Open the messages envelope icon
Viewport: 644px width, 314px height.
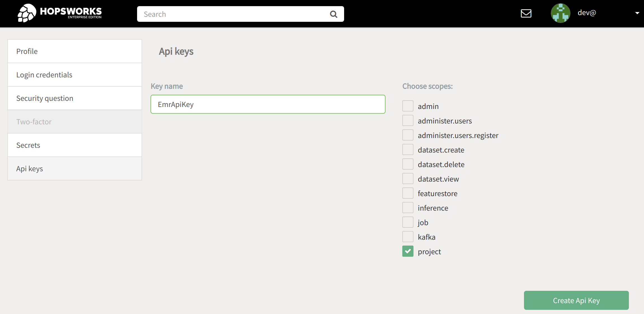coord(526,13)
